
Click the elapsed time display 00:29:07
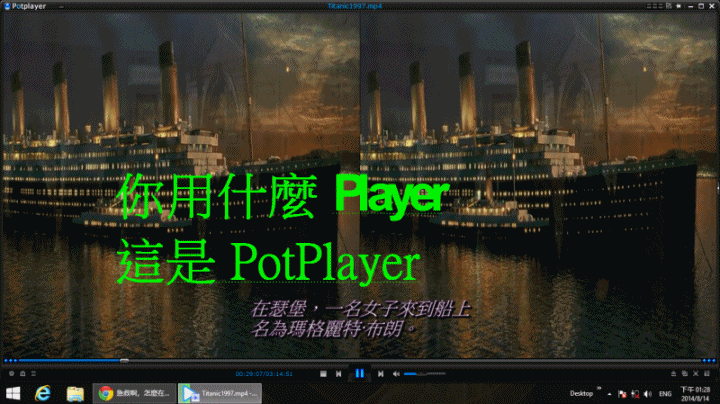point(248,374)
